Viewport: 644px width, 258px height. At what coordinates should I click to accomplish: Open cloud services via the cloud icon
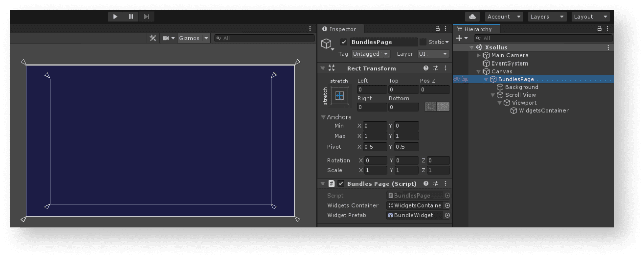click(472, 17)
